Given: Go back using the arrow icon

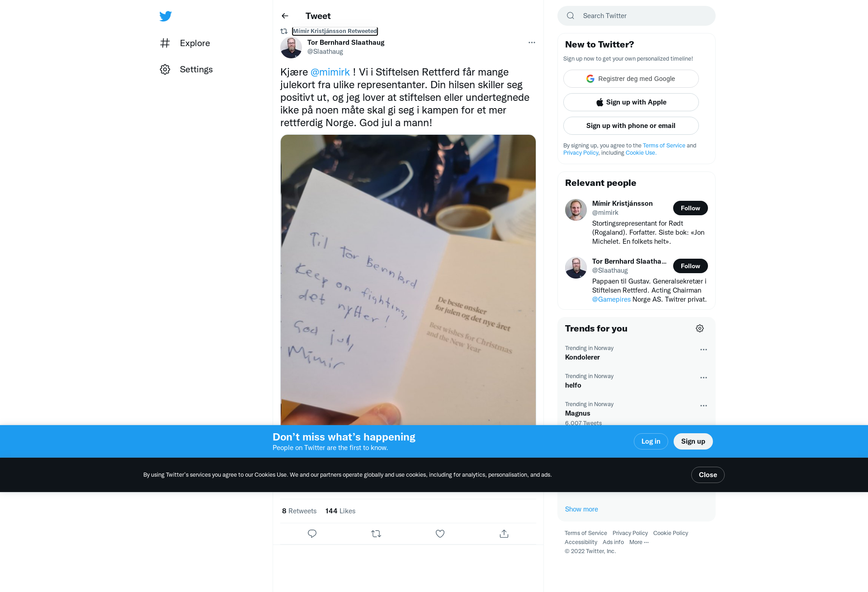Looking at the screenshot, I should (285, 16).
